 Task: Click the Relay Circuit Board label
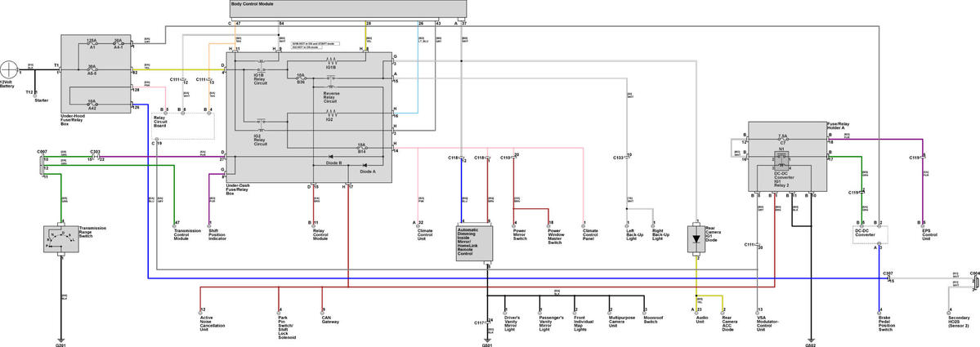point(159,122)
